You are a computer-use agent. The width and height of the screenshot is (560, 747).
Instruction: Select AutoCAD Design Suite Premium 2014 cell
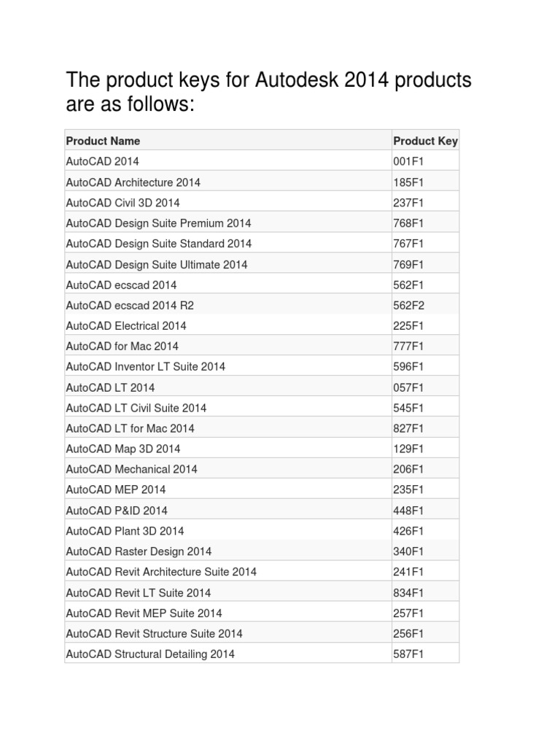[158, 222]
